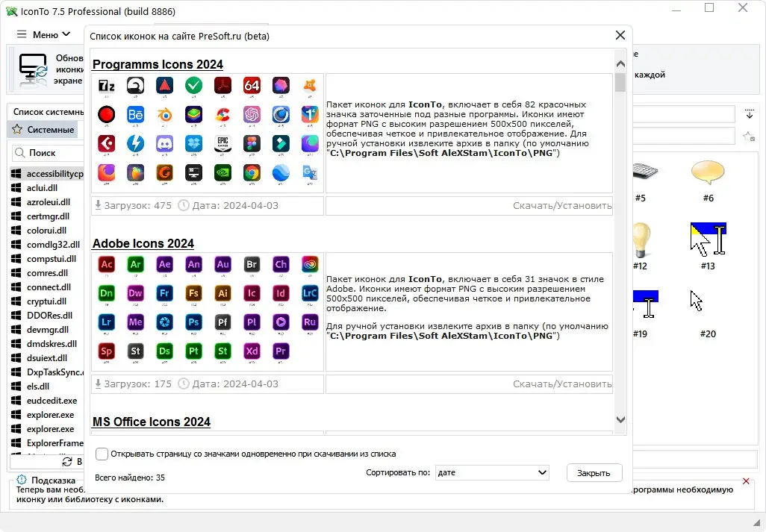
Task: Dismiss the Подсказка hint with red X
Action: [x=746, y=481]
